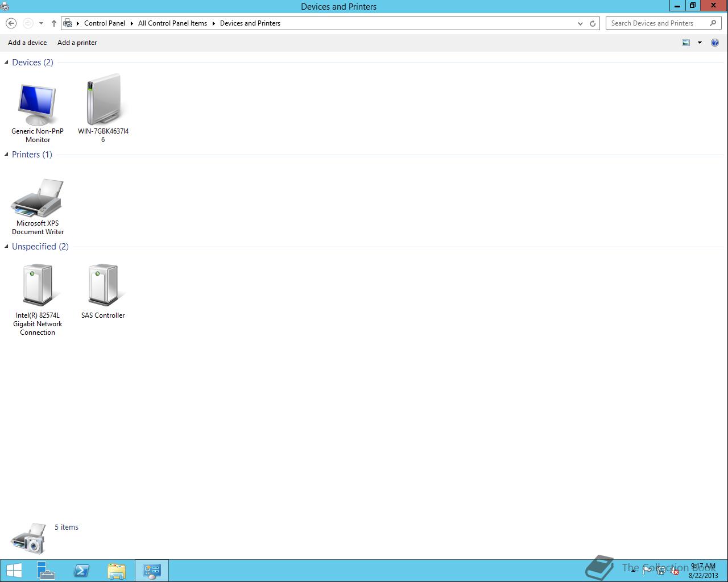
Task: Open the root arrow before Control Panel breadcrumb
Action: point(78,23)
